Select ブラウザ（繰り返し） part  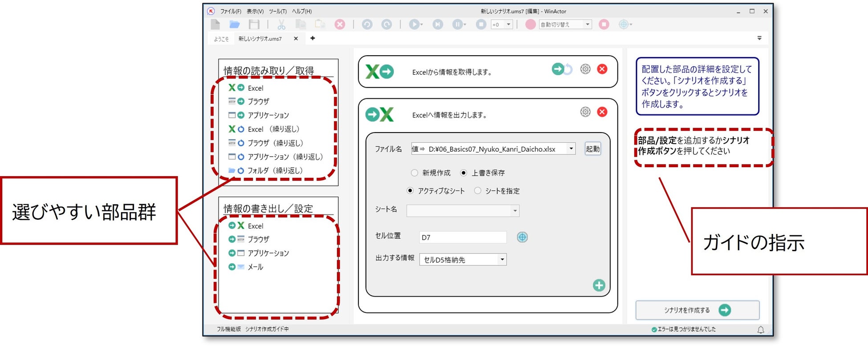tap(266, 143)
